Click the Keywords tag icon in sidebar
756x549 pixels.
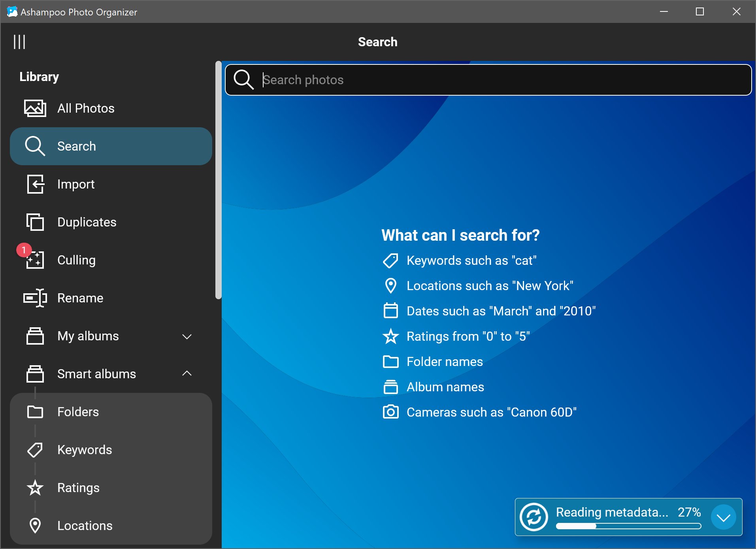tap(35, 450)
